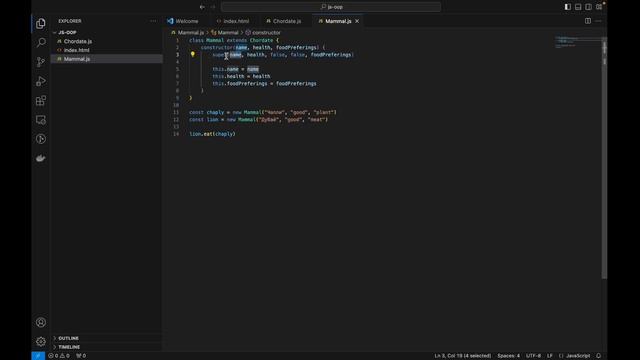
Task: Open the editor More Actions ellipsis
Action: point(598,21)
